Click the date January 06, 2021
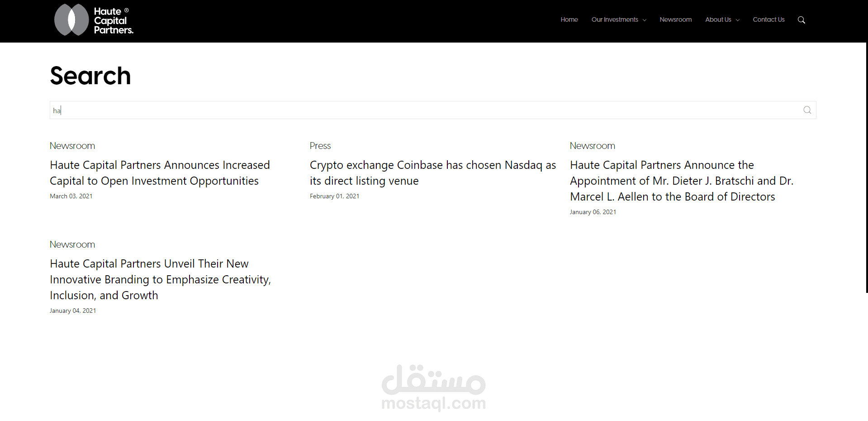Viewport: 868px width, 421px height. coord(593,212)
